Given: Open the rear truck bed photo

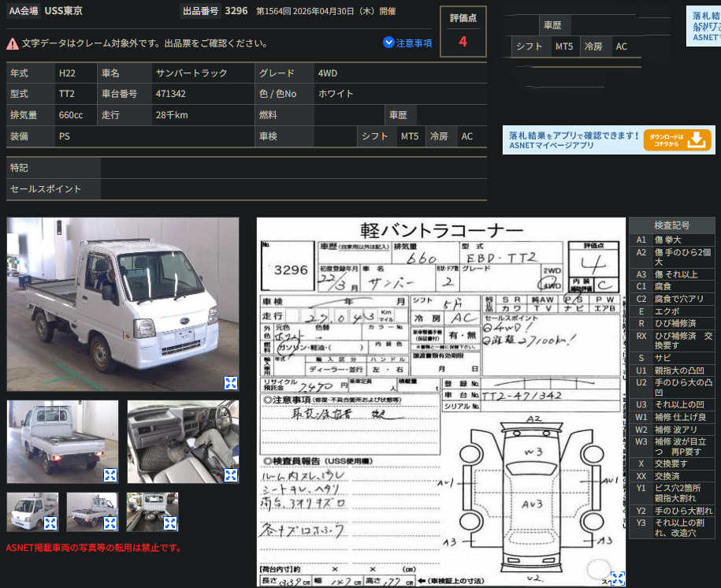Looking at the screenshot, I should click(x=62, y=441).
